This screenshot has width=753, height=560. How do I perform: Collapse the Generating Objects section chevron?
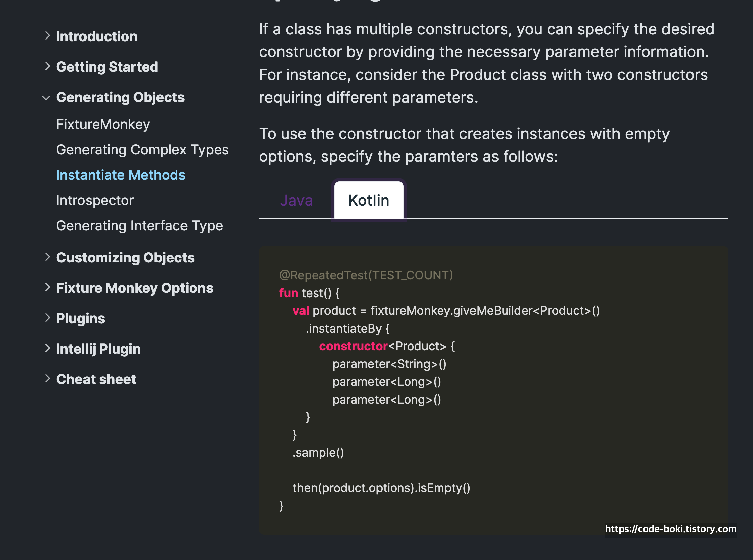pyautogui.click(x=46, y=98)
